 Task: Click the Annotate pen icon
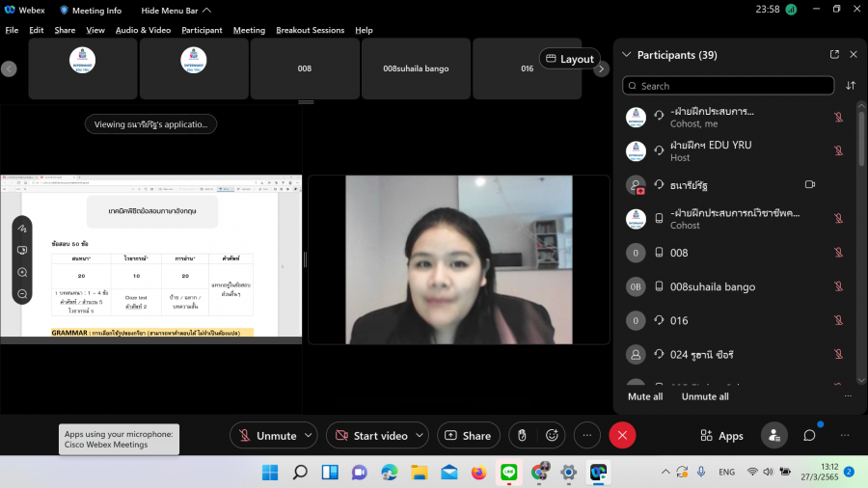22,229
